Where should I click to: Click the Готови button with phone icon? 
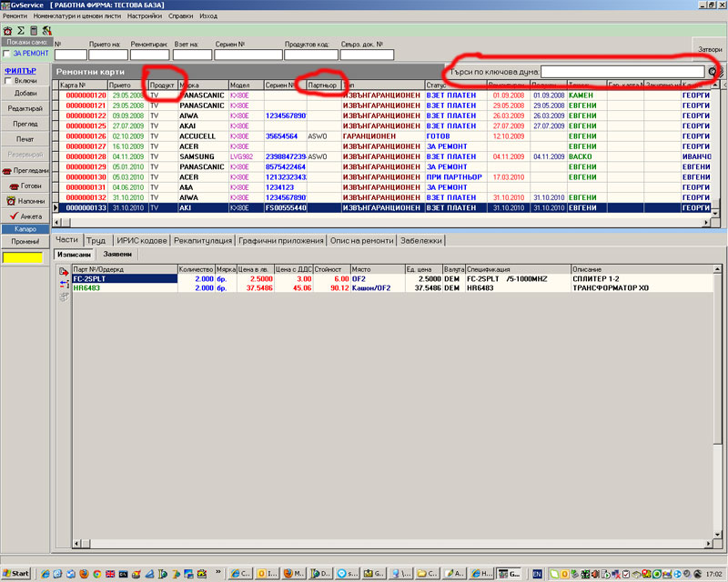25,186
